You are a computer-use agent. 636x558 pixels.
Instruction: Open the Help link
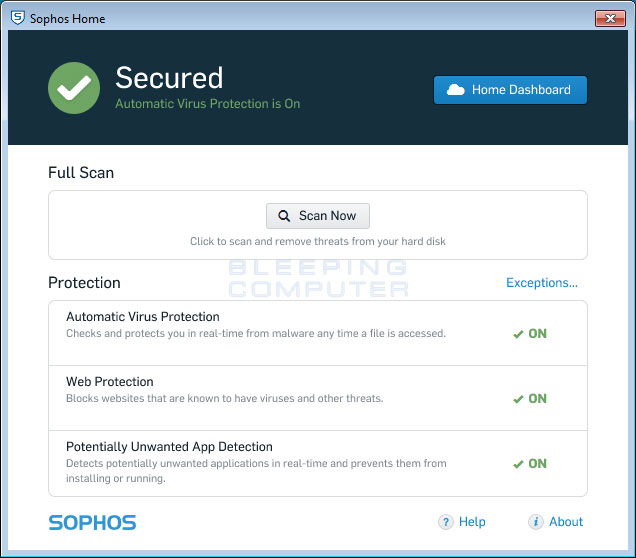472,522
